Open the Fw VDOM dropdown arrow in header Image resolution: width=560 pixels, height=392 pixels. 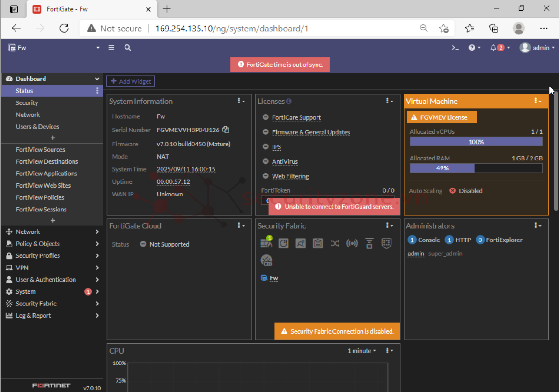[98, 48]
